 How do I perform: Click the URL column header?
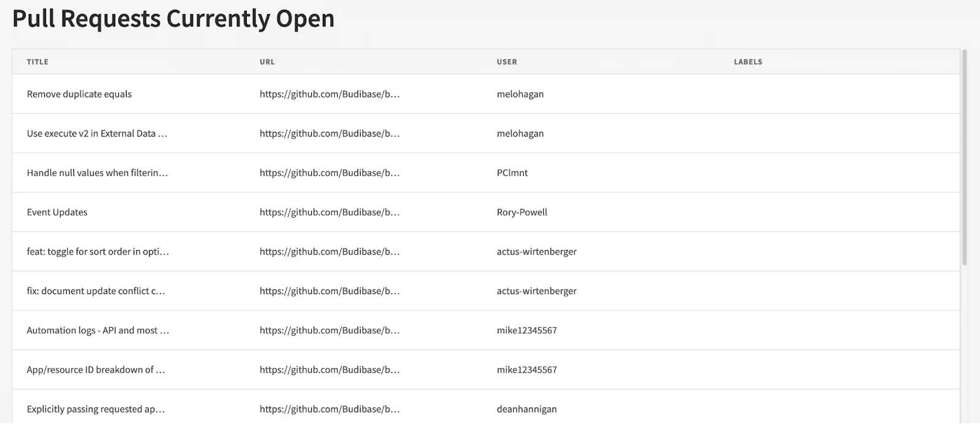(267, 62)
